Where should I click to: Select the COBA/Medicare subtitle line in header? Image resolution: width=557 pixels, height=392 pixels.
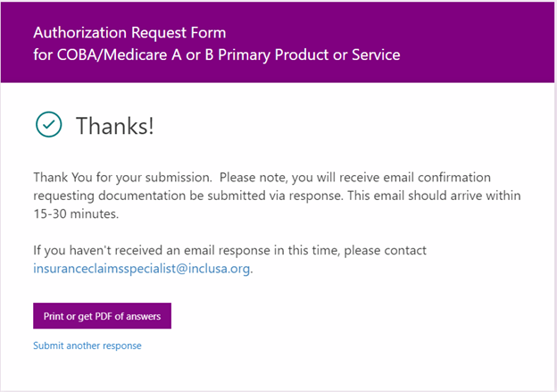point(216,55)
